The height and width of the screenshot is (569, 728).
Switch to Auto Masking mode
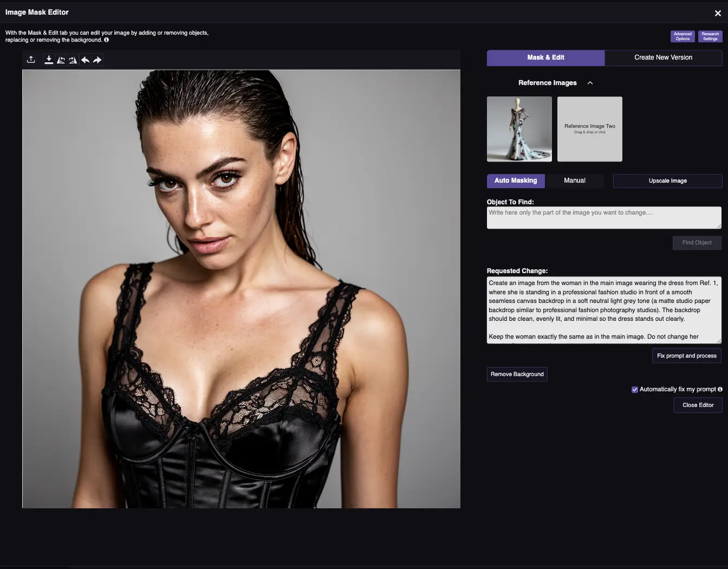516,180
